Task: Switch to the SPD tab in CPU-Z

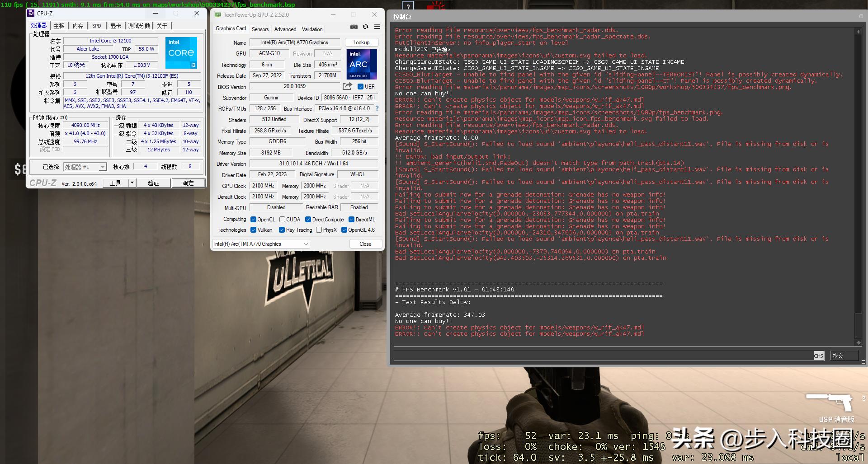Action: tap(96, 26)
